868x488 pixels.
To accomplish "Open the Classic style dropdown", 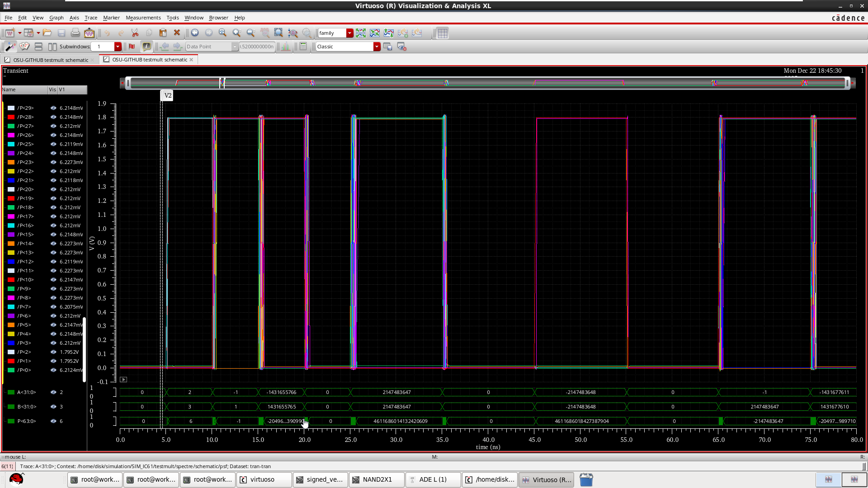I will pyautogui.click(x=377, y=46).
